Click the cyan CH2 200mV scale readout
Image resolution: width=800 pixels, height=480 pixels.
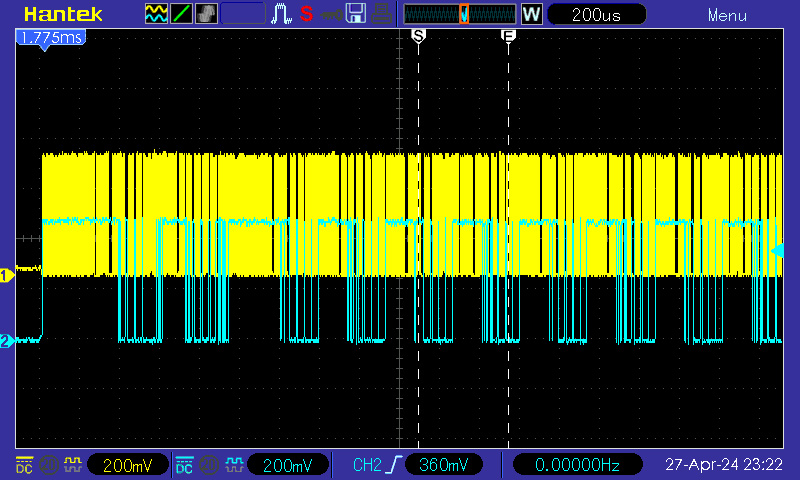click(x=287, y=465)
